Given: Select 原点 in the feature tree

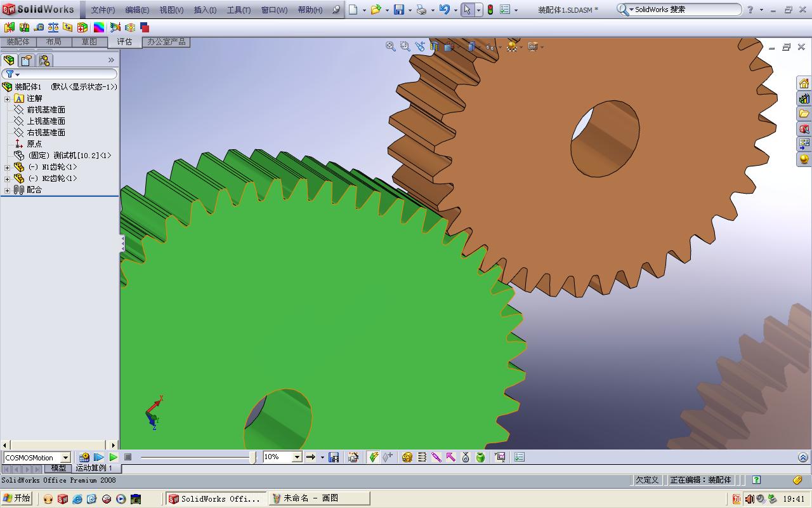Looking at the screenshot, I should [x=34, y=144].
